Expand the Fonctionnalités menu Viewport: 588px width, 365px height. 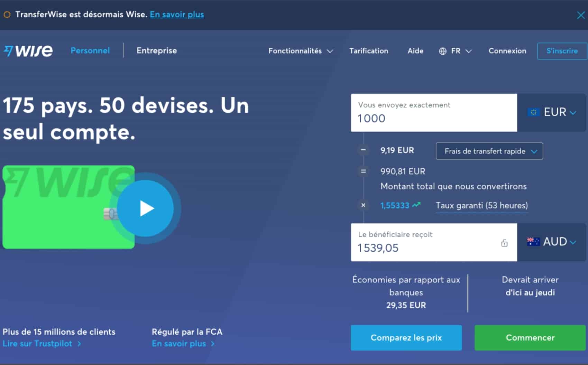point(301,51)
